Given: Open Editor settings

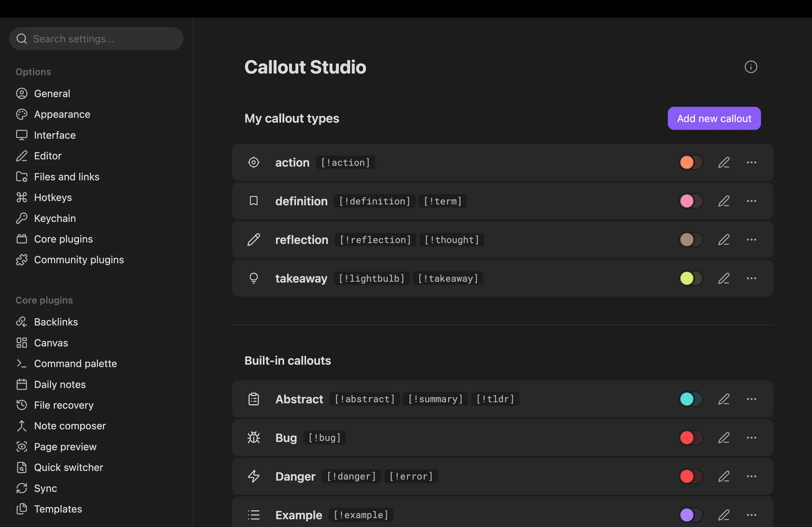Looking at the screenshot, I should point(48,156).
